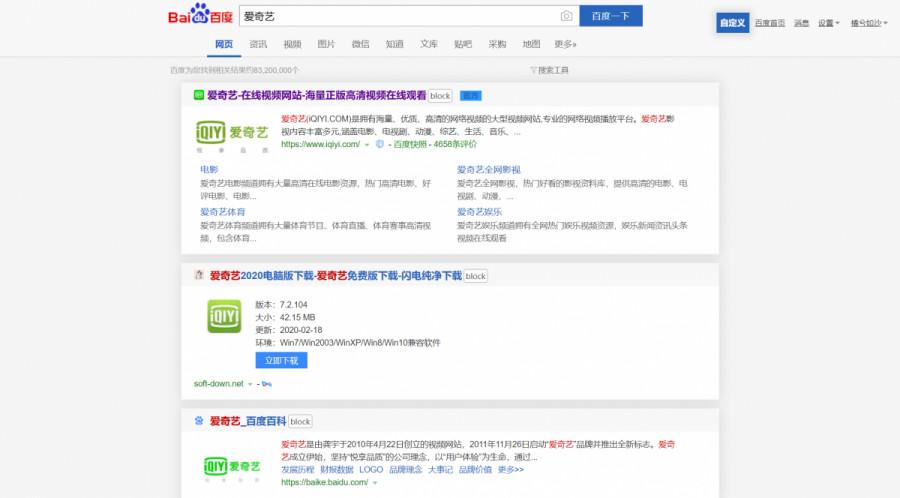Open the 4658条评价 reviews link
900x498 pixels.
(x=455, y=145)
